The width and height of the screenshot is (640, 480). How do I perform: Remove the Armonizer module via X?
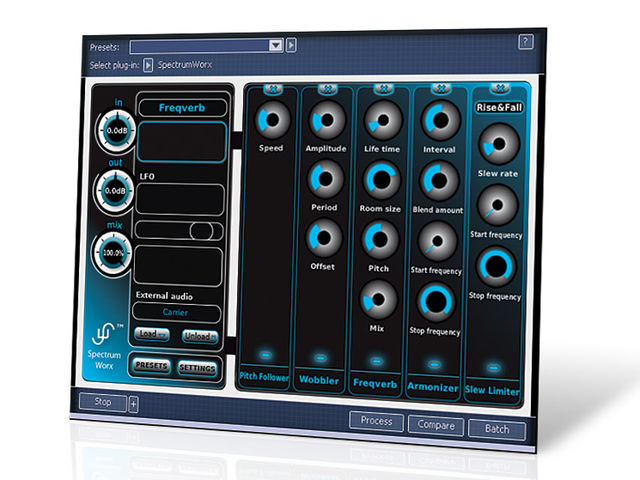pyautogui.click(x=441, y=88)
